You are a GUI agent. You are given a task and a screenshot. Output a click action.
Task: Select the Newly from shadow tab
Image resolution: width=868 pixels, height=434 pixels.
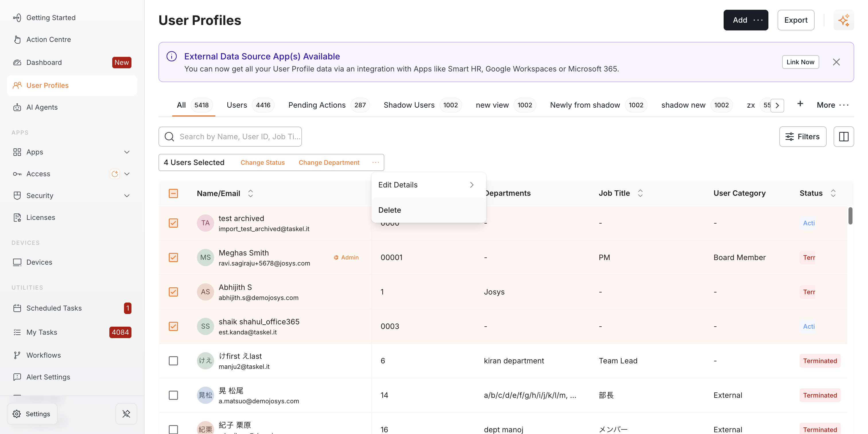click(598, 105)
